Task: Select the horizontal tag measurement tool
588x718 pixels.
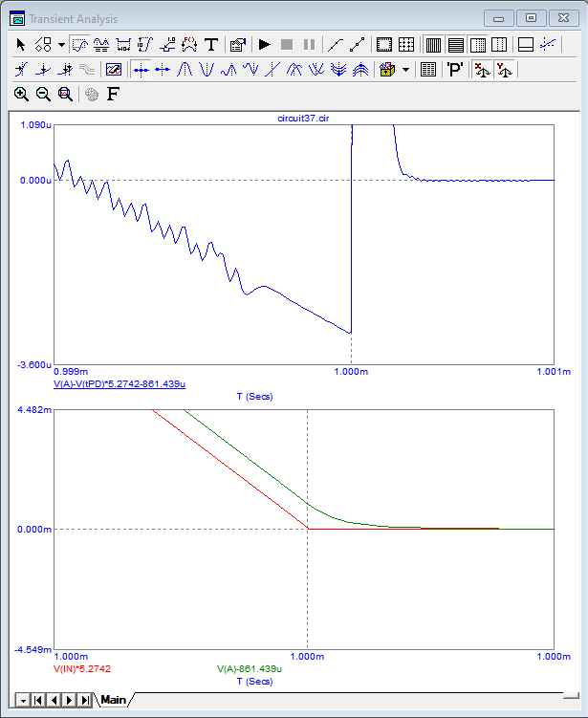Action: 123,44
